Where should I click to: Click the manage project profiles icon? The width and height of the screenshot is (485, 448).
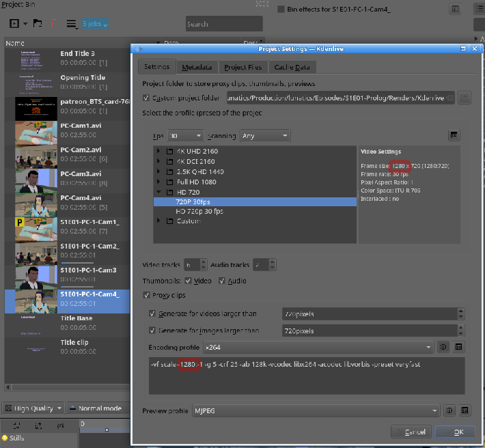(x=454, y=136)
